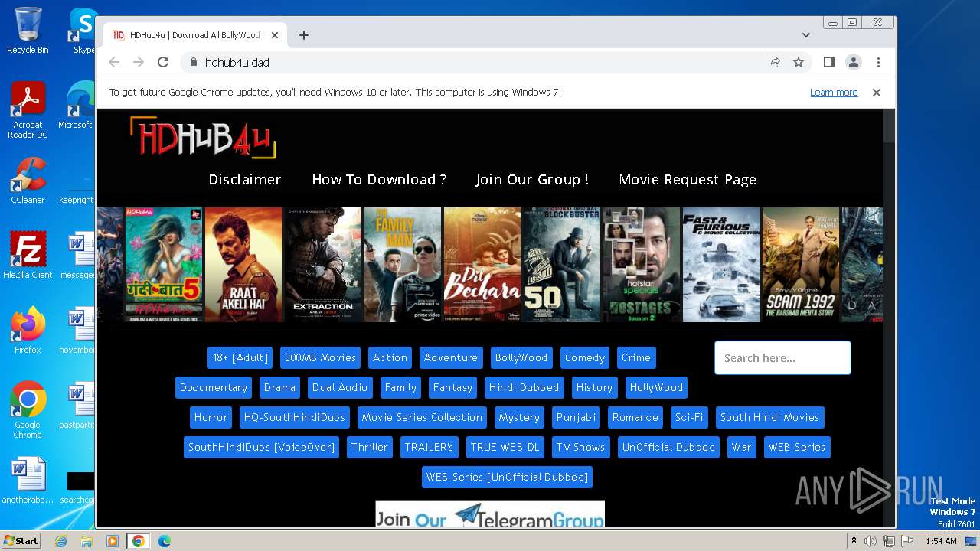
Task: Open Chrome side panel
Action: pyautogui.click(x=828, y=62)
